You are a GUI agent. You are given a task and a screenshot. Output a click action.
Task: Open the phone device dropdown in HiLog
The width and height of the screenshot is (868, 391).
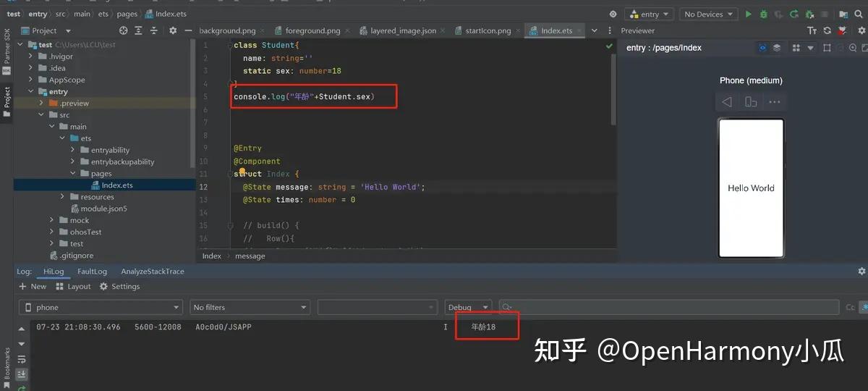coord(101,308)
